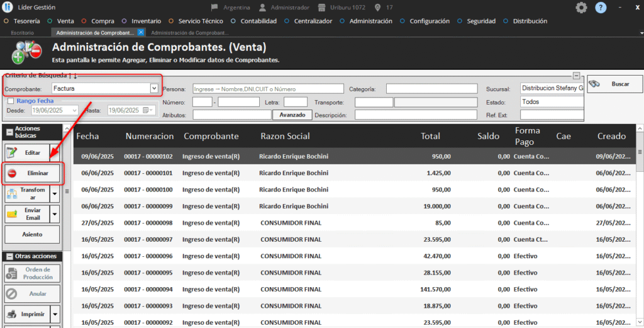Click the Avanzado button

292,115
